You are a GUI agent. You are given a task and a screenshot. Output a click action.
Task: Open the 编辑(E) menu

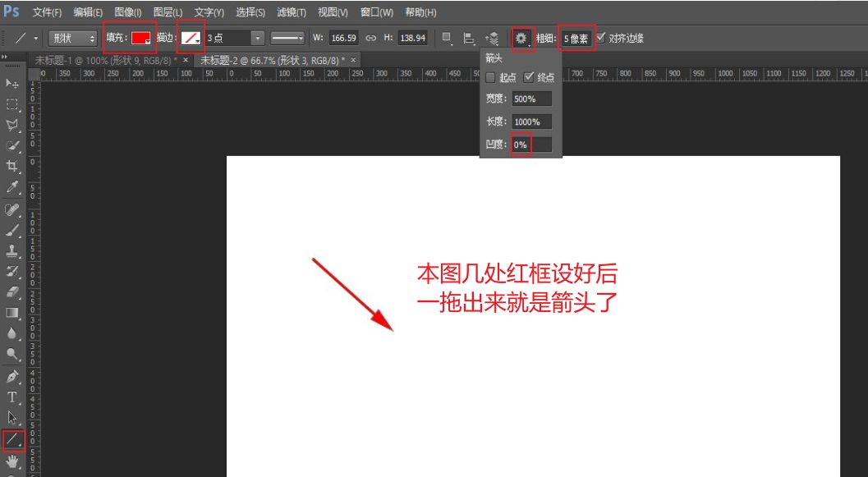point(88,12)
